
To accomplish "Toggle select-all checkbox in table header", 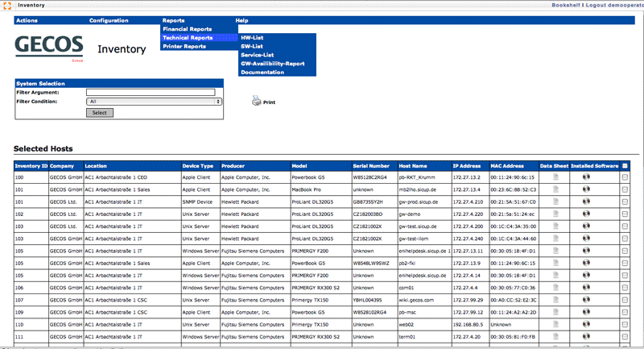I will 625,166.
